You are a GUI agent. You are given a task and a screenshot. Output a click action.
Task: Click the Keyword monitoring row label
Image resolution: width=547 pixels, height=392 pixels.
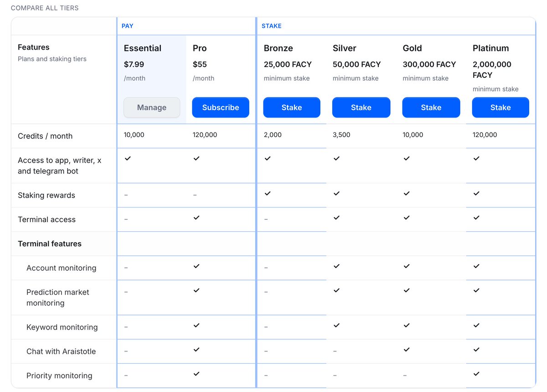pyautogui.click(x=62, y=327)
